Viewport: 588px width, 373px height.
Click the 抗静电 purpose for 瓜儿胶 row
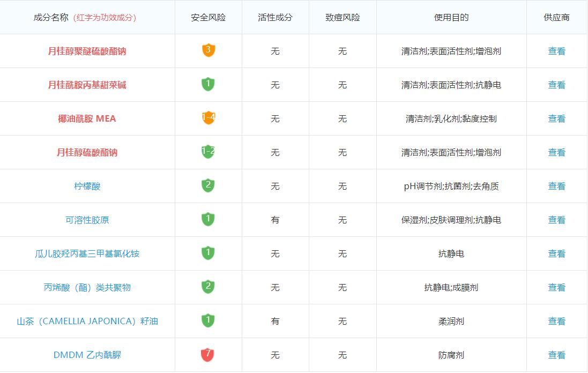pos(451,254)
